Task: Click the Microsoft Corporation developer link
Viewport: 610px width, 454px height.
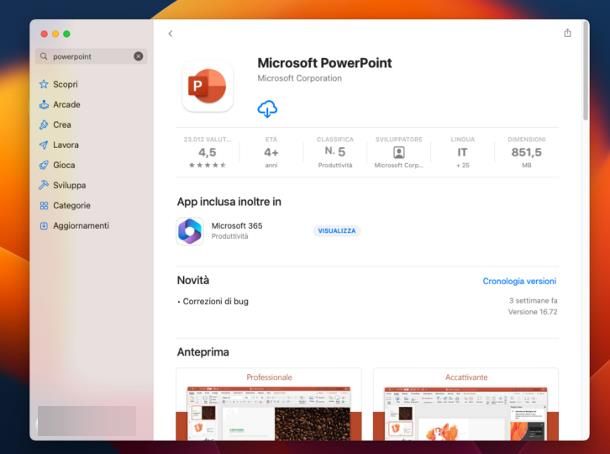Action: tap(300, 78)
